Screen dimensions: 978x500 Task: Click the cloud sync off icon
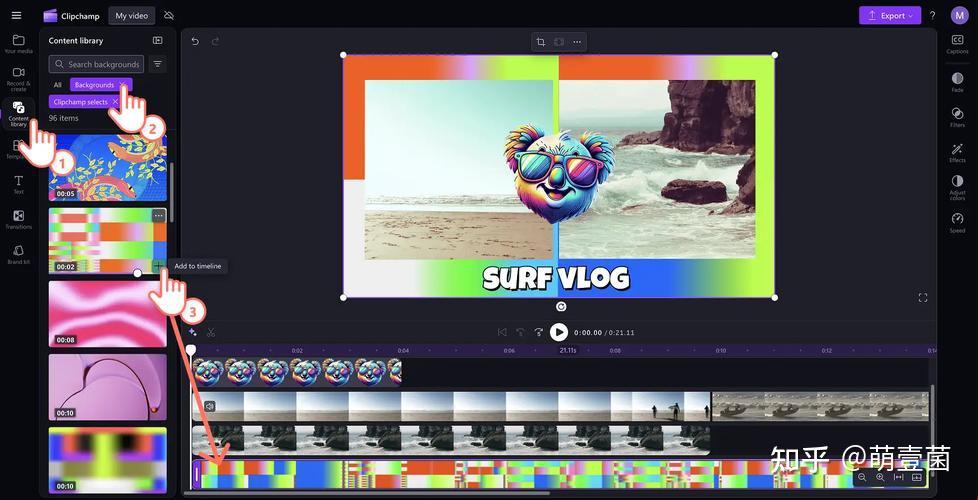click(168, 16)
